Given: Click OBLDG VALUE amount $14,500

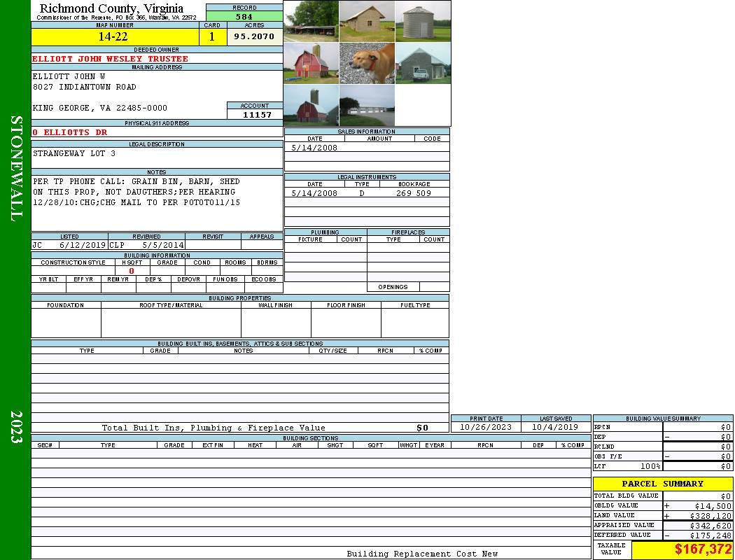Looking at the screenshot, I should 713,506.
